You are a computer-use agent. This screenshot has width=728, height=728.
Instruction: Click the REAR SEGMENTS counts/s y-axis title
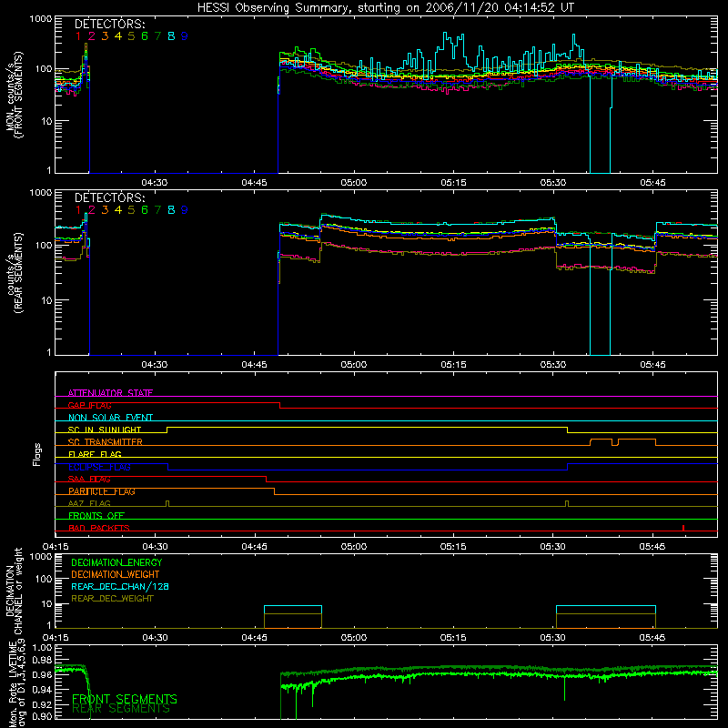point(15,272)
